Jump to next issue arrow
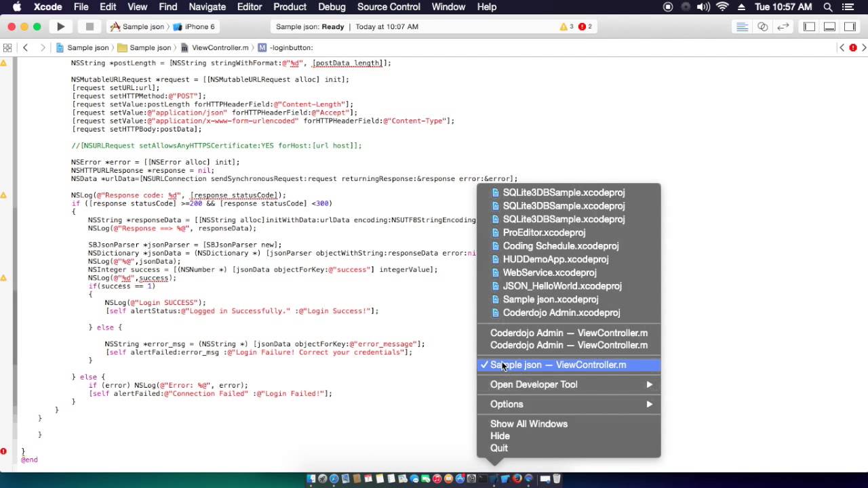 coord(863,47)
